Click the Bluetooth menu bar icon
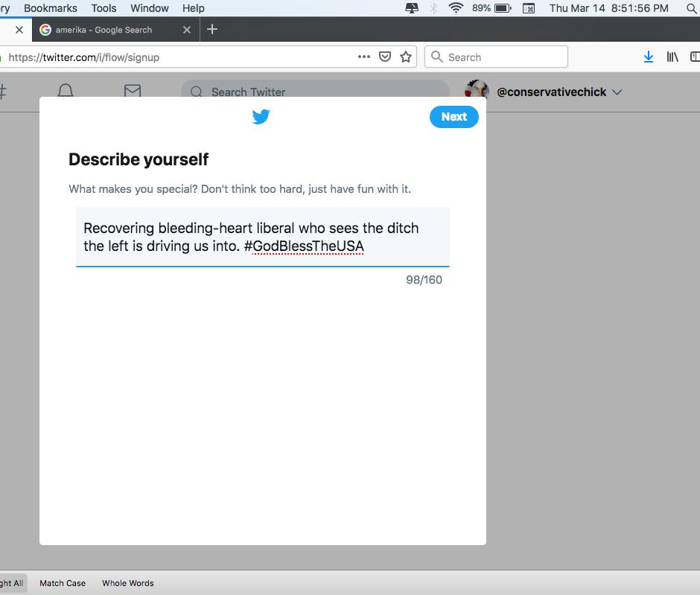 (x=433, y=8)
